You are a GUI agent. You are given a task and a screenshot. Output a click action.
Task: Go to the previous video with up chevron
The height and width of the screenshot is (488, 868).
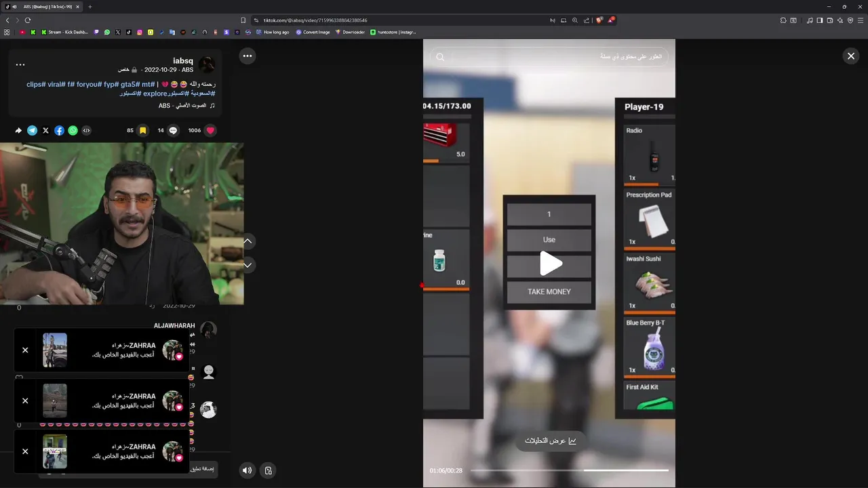click(x=248, y=241)
